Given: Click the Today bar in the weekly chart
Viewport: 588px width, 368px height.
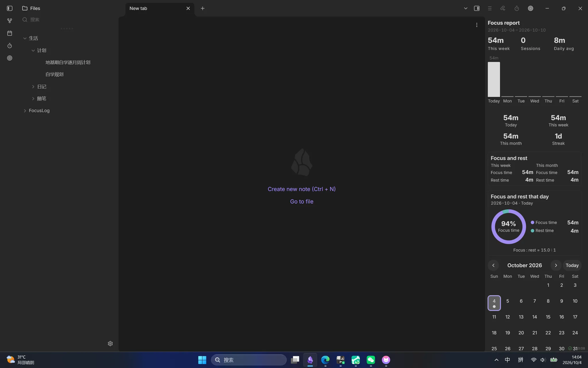Looking at the screenshot, I should click(494, 79).
